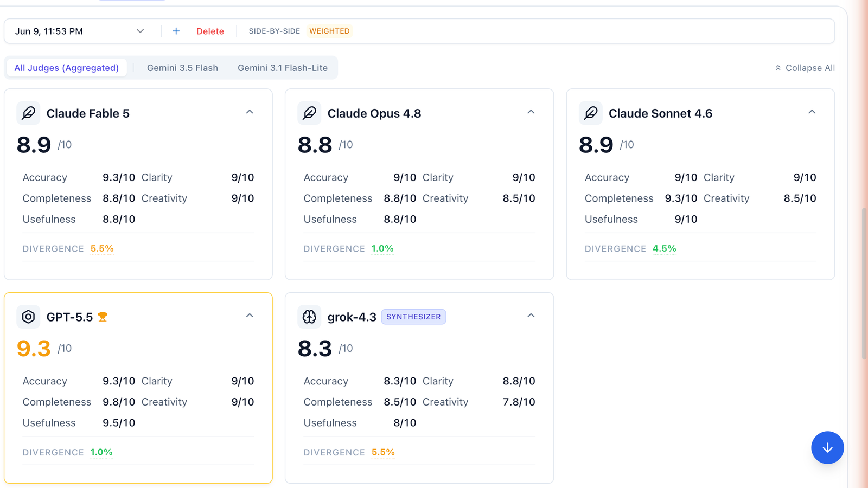This screenshot has width=868, height=488.
Task: Click Accuracy 8.3/10 in grok-4.3 card
Action: (x=360, y=381)
